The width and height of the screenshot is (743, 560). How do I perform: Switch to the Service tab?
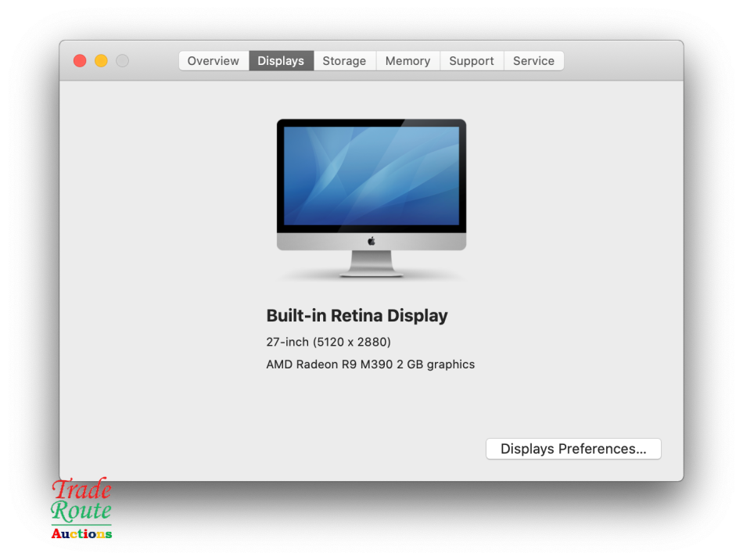[533, 60]
